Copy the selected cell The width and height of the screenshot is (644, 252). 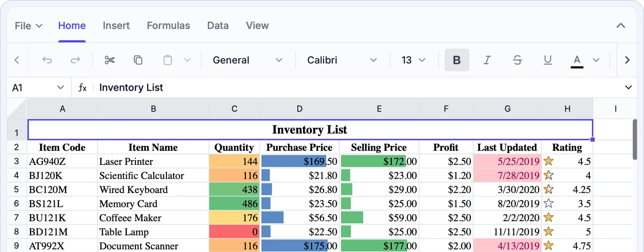(138, 60)
